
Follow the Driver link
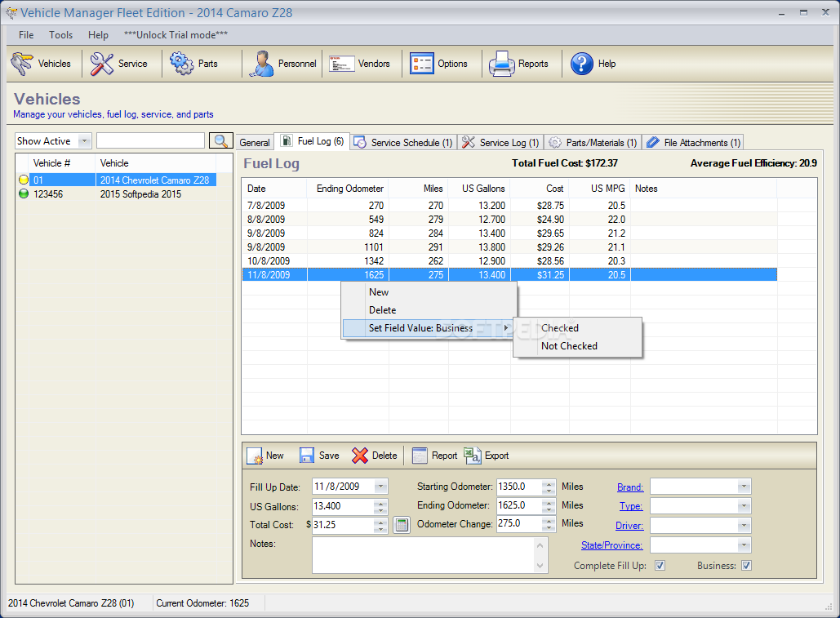coord(629,526)
